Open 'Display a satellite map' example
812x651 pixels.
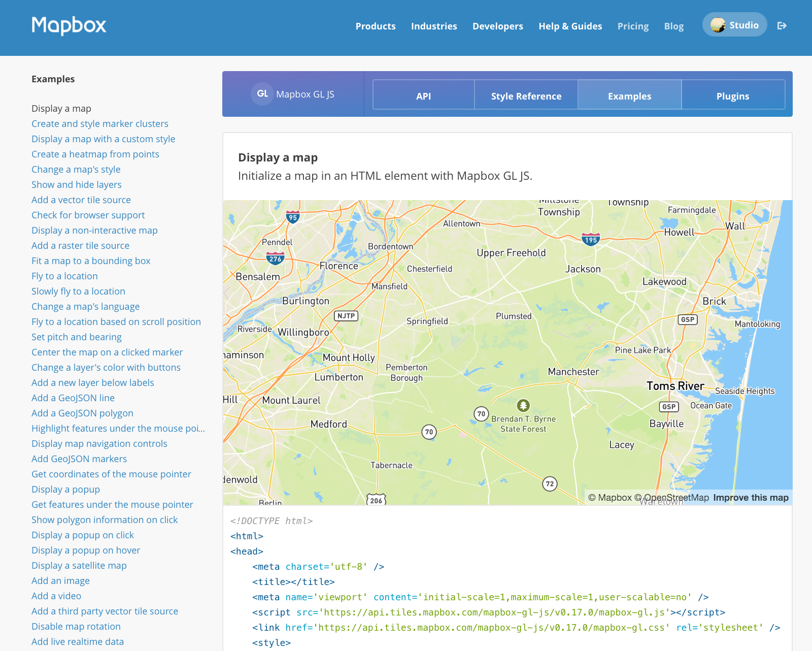coord(79,565)
